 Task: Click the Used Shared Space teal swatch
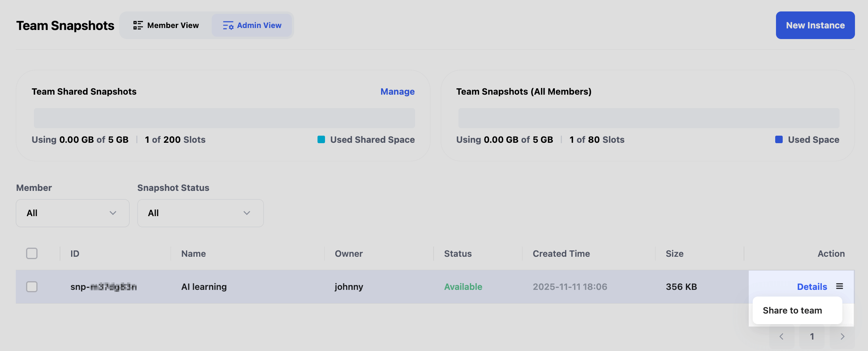tap(321, 140)
